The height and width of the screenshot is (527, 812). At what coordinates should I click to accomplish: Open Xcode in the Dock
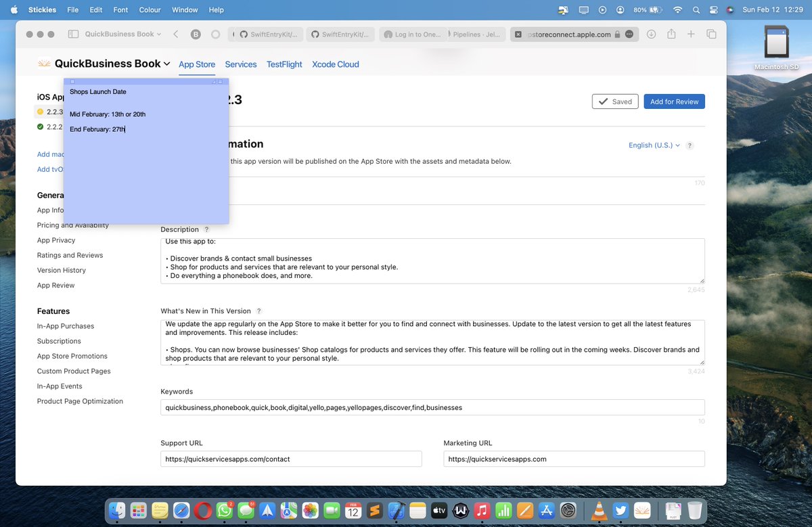pos(397,510)
